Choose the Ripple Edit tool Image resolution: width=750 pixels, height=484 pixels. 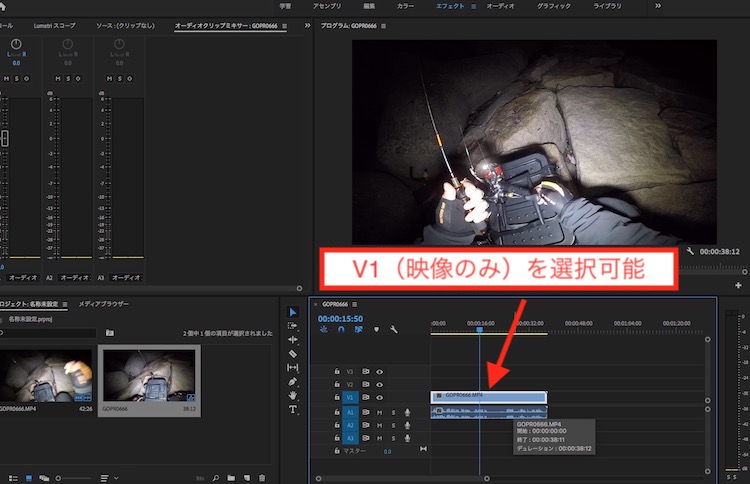(293, 340)
